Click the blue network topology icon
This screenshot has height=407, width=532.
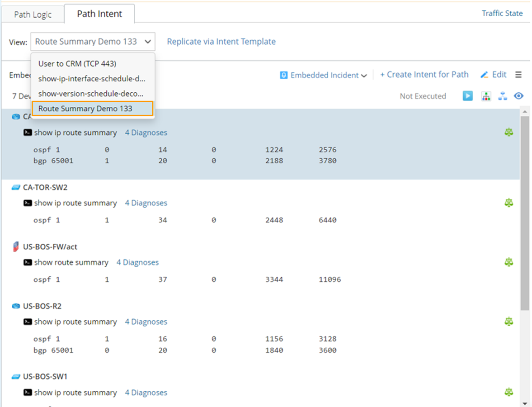click(503, 96)
